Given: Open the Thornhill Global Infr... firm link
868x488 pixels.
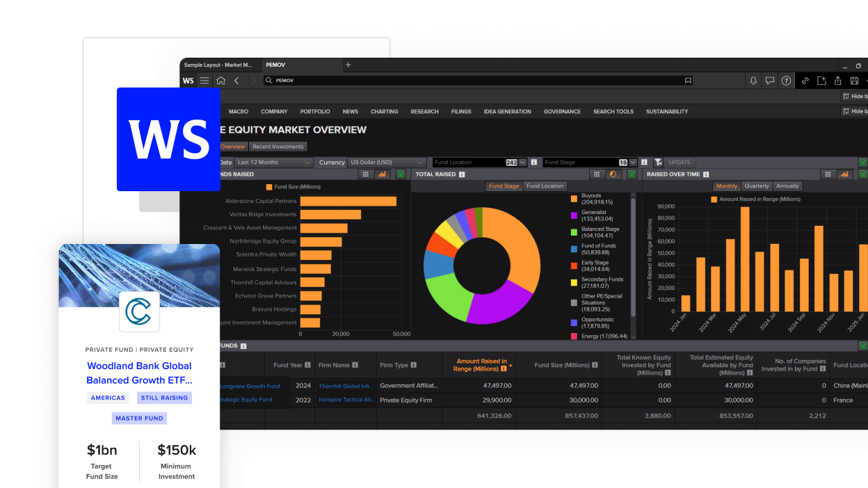Looking at the screenshot, I should pos(346,386).
